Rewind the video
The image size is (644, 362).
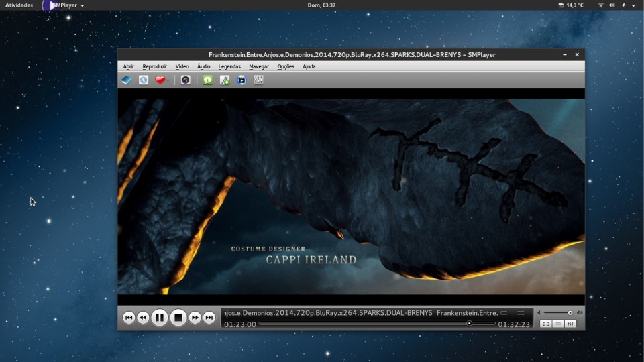[143, 318]
